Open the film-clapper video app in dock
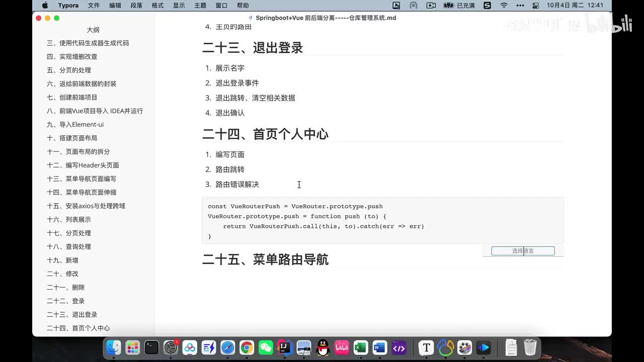The width and height of the screenshot is (644, 362). click(465, 347)
